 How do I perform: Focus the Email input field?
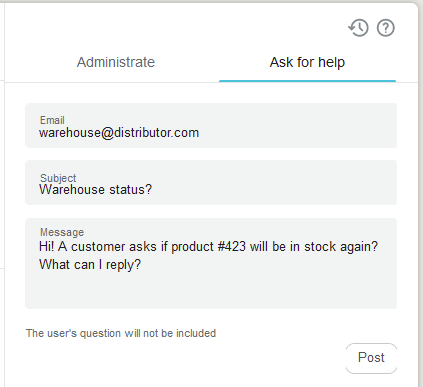point(211,126)
